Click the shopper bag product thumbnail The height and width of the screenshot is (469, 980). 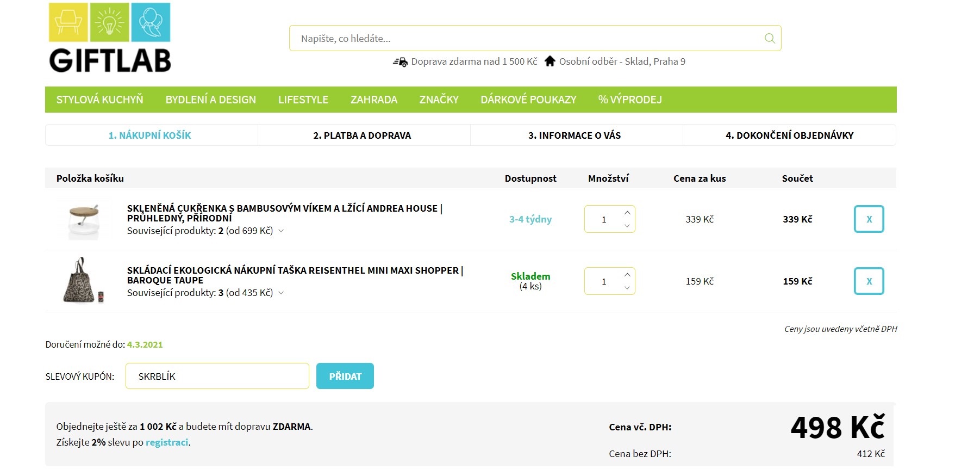[83, 280]
